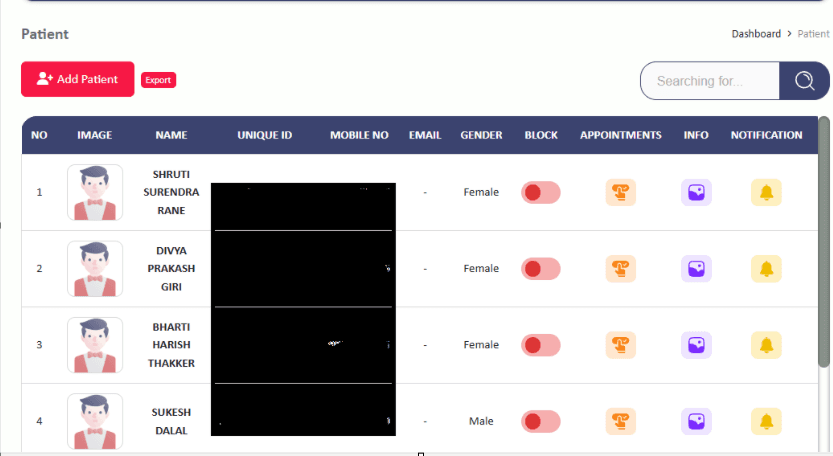Image resolution: width=833 pixels, height=456 pixels.
Task: Select name SHRUTI SURENDRA RANE
Action: [171, 192]
